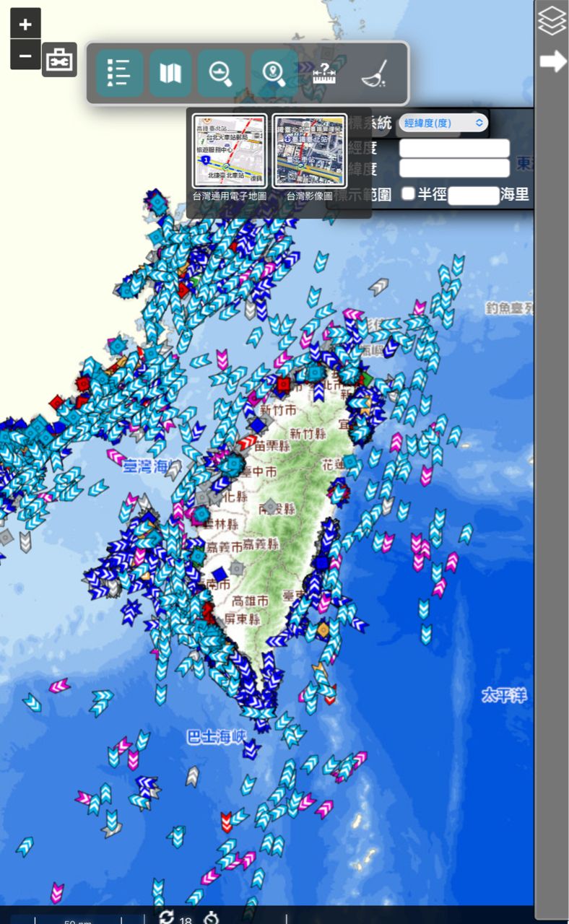The height and width of the screenshot is (924, 569).
Task: Click the broom clear-map tool
Action: [x=375, y=73]
